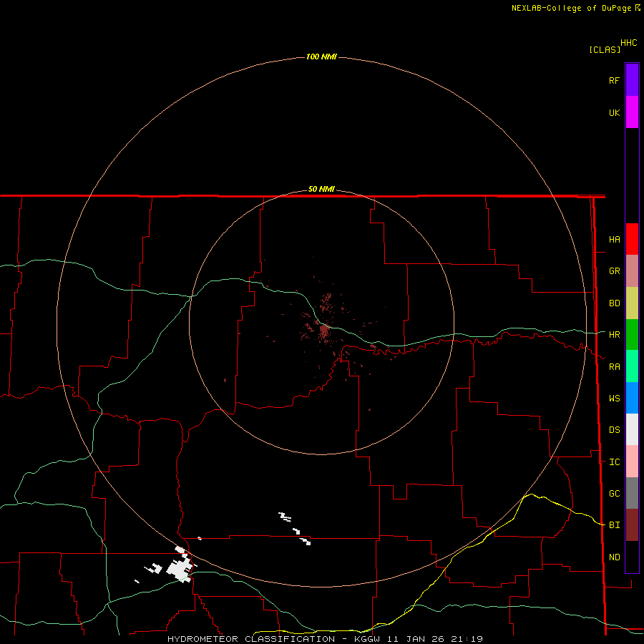Click the HA legend label

point(614,240)
